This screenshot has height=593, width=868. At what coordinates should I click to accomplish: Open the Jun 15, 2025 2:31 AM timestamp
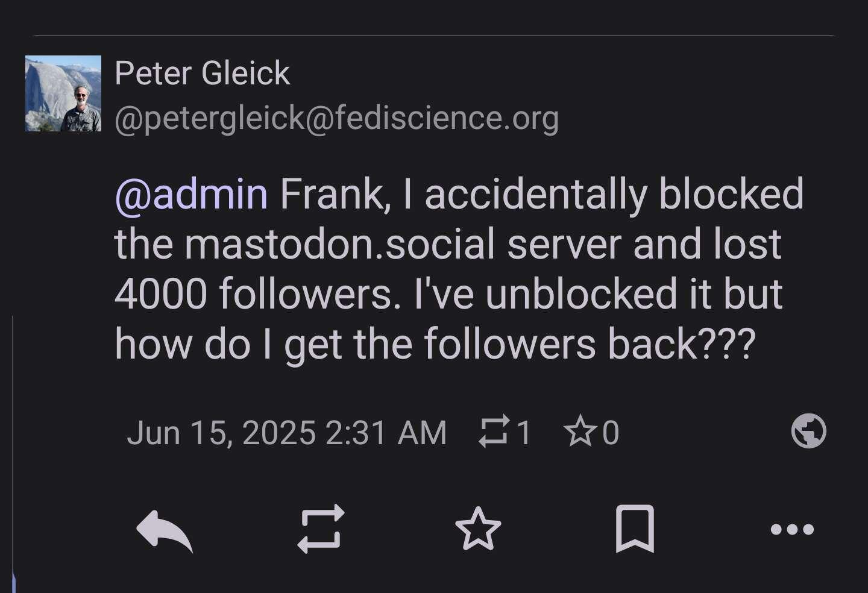pyautogui.click(x=287, y=433)
